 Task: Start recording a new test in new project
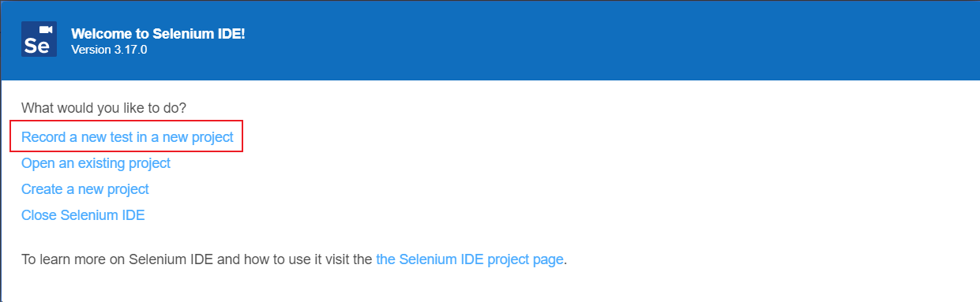[x=127, y=137]
